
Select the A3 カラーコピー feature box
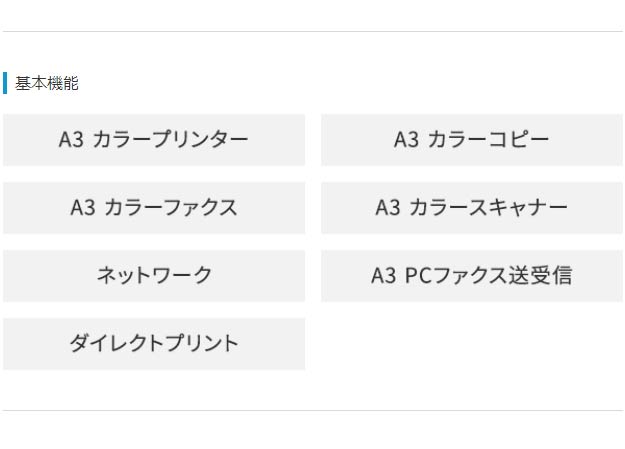[x=471, y=140]
